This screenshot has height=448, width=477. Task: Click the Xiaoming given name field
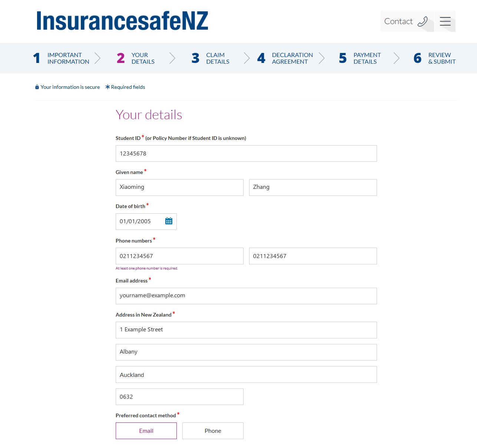pos(179,187)
